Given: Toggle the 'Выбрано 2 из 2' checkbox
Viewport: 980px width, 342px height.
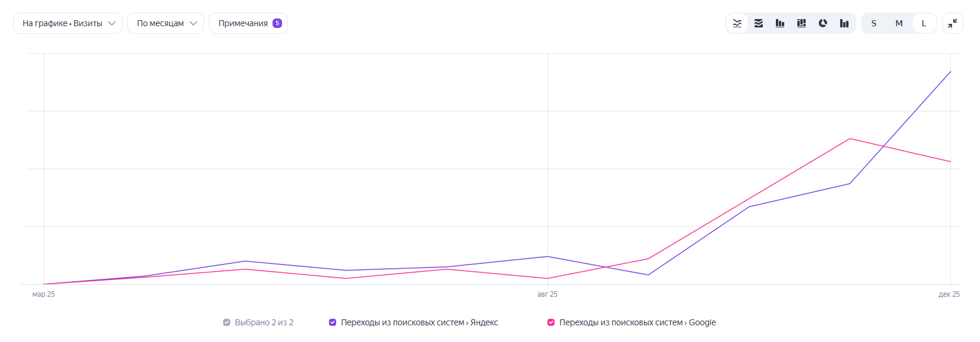Looking at the screenshot, I should [x=227, y=322].
